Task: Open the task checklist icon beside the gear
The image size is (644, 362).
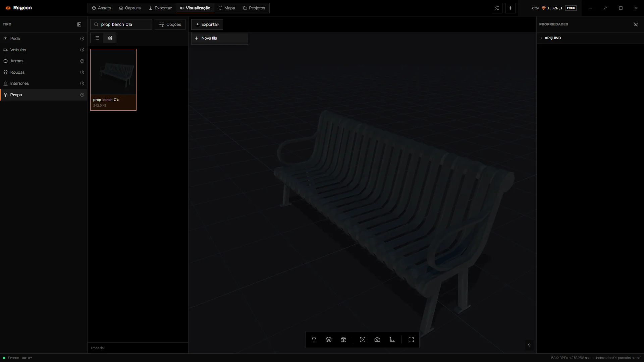Action: click(x=497, y=8)
